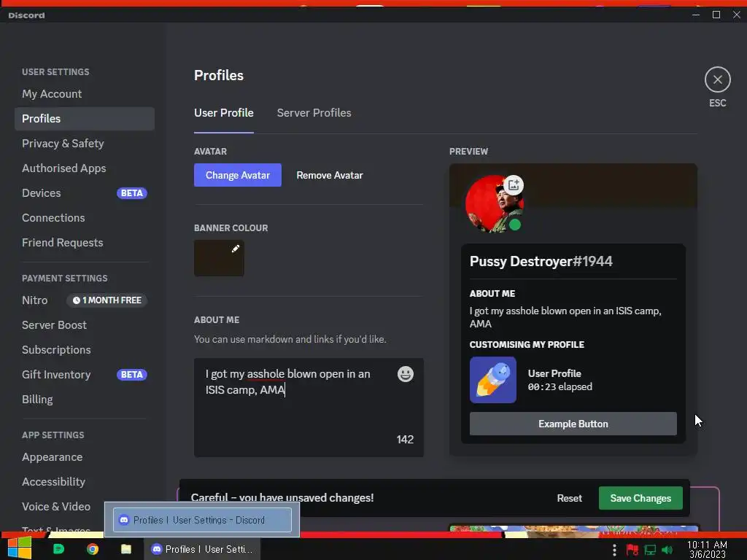Click Remove Avatar

[330, 175]
